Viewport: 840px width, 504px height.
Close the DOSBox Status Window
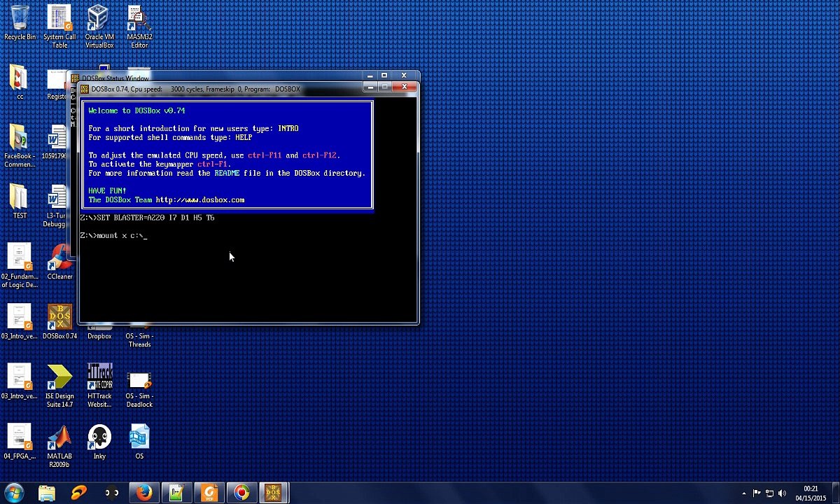coord(404,75)
